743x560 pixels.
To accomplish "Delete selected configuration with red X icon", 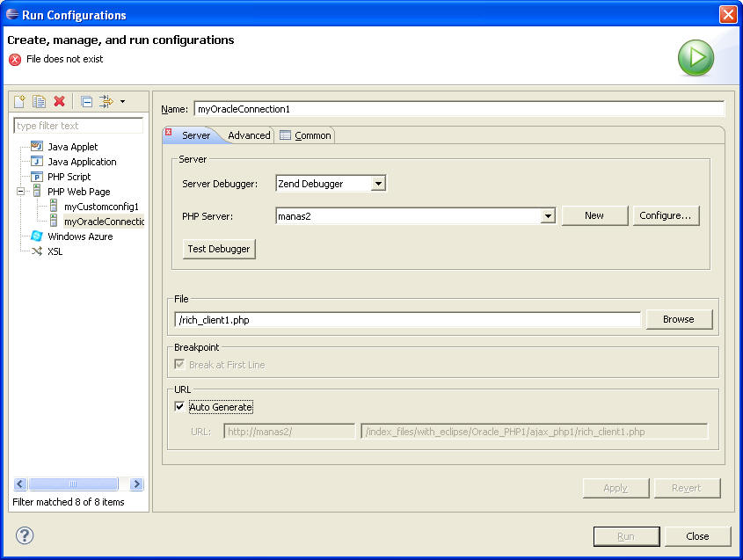I will pyautogui.click(x=59, y=101).
